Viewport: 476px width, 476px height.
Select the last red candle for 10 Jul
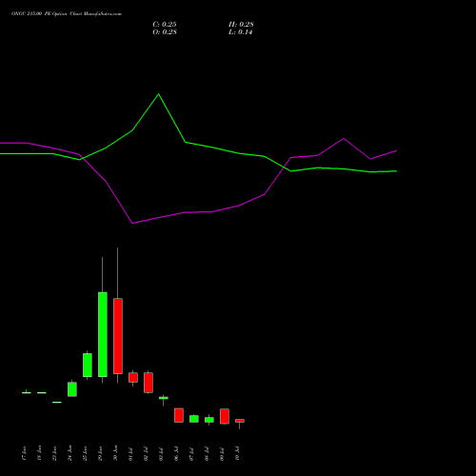[x=240, y=421]
